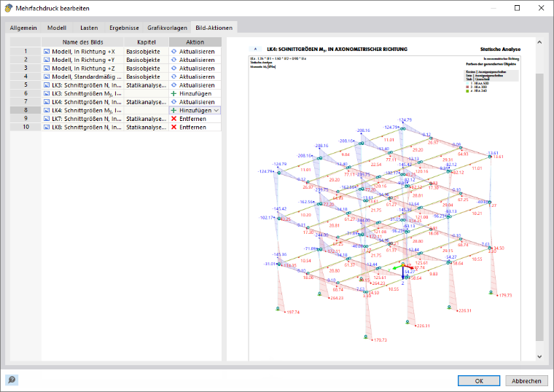Click the dialog's app icon in title bar
The image size is (554, 392).
[8, 8]
